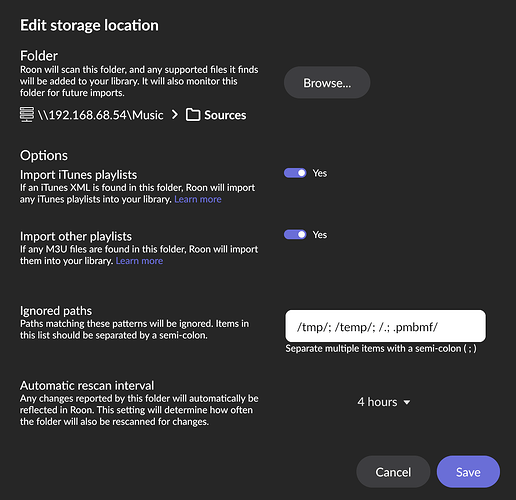This screenshot has width=516, height=500.
Task: Click the chevron arrow between Music and Sources
Action: pyautogui.click(x=175, y=115)
